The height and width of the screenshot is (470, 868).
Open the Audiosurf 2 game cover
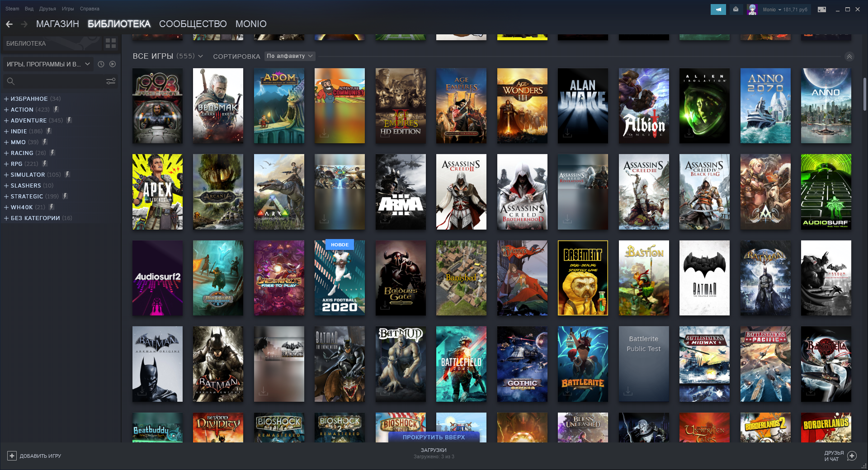(x=157, y=278)
